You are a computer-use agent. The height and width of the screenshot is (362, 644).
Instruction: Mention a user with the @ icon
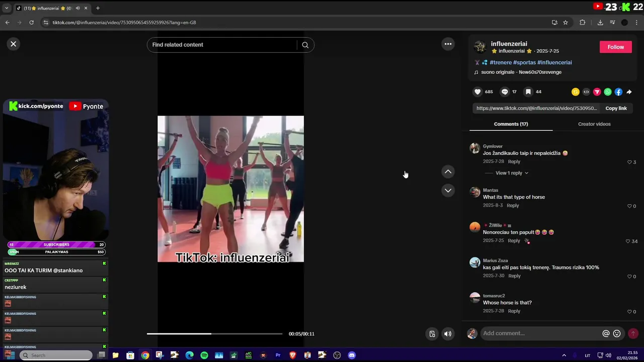pos(606,333)
